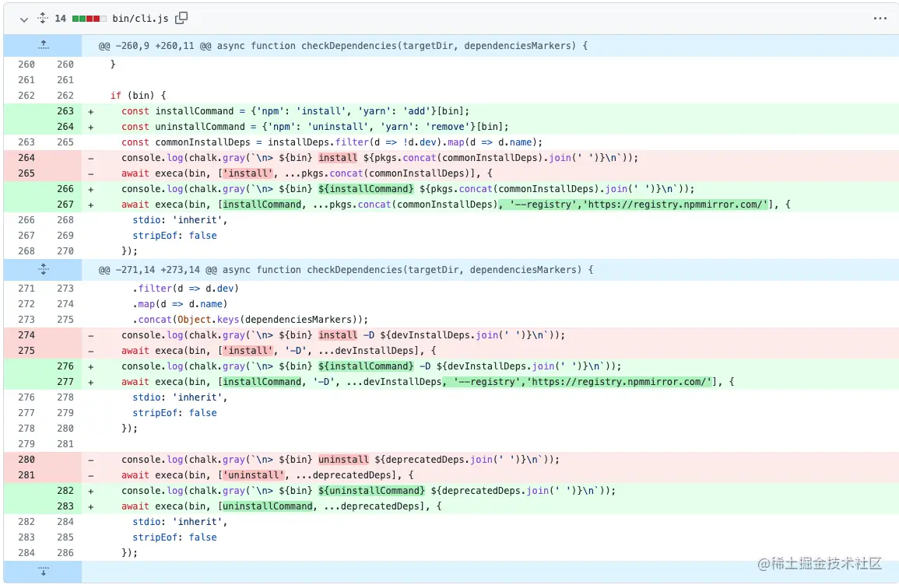The image size is (899, 588).
Task: Expand hidden lines between the two hunks
Action: [43, 269]
